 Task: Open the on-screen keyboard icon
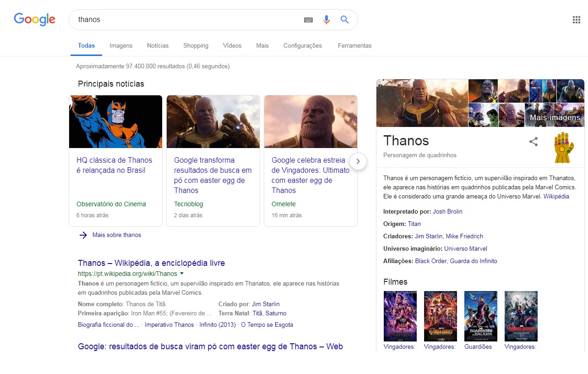pos(309,20)
